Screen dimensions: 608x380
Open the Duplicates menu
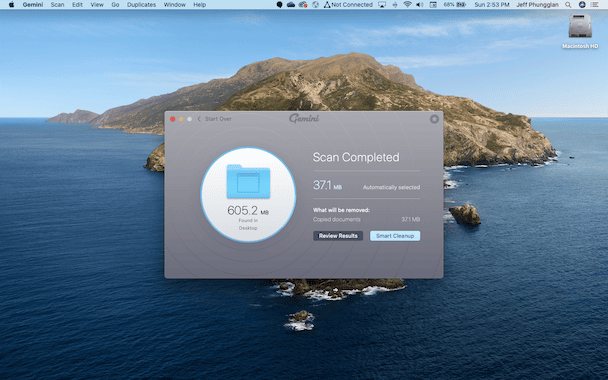(x=142, y=5)
